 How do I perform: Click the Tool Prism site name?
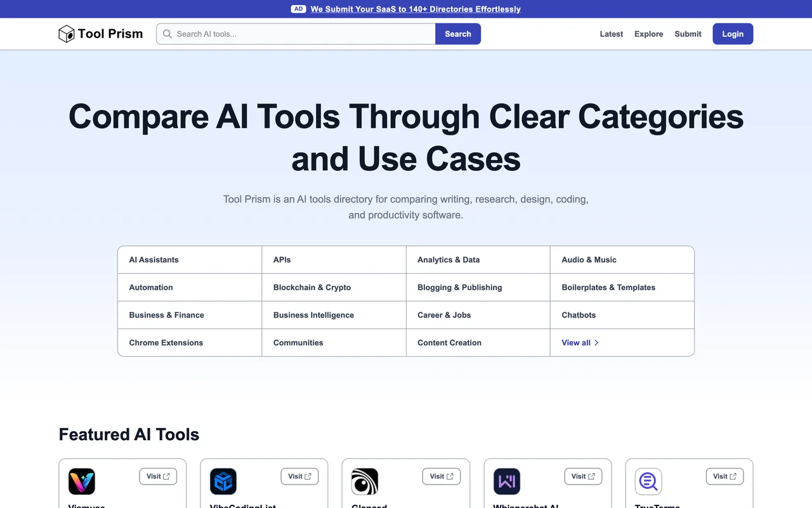click(x=110, y=34)
